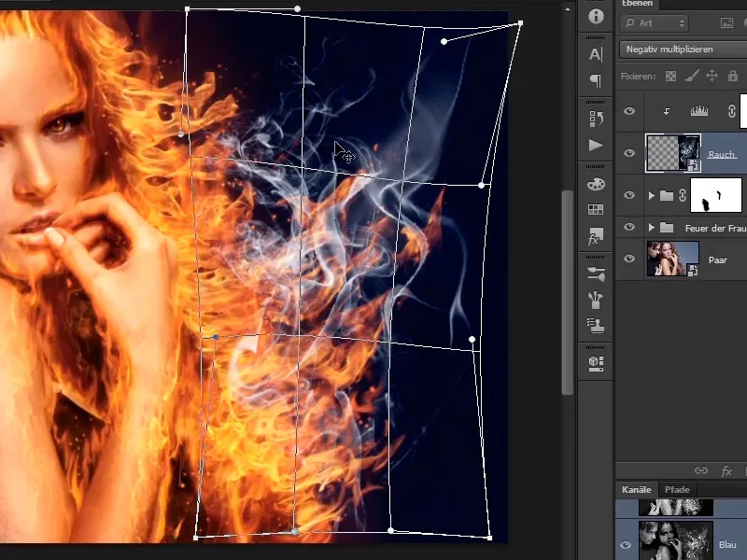Toggle visibility of Blau channel
This screenshot has height=560, width=747.
tap(626, 545)
